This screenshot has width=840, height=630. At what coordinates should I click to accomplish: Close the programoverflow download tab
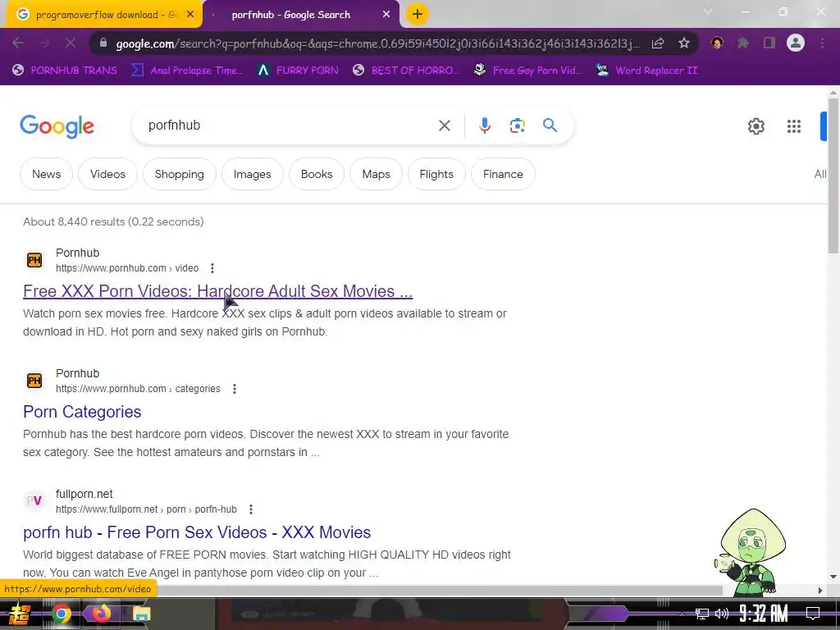(x=190, y=15)
